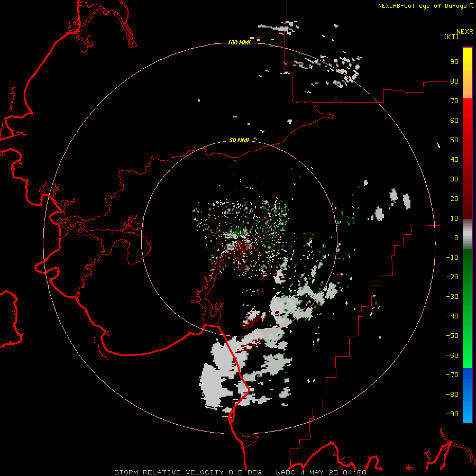Click the 40 value on velocity scale
Screen dimensions: 476x476
[454, 159]
